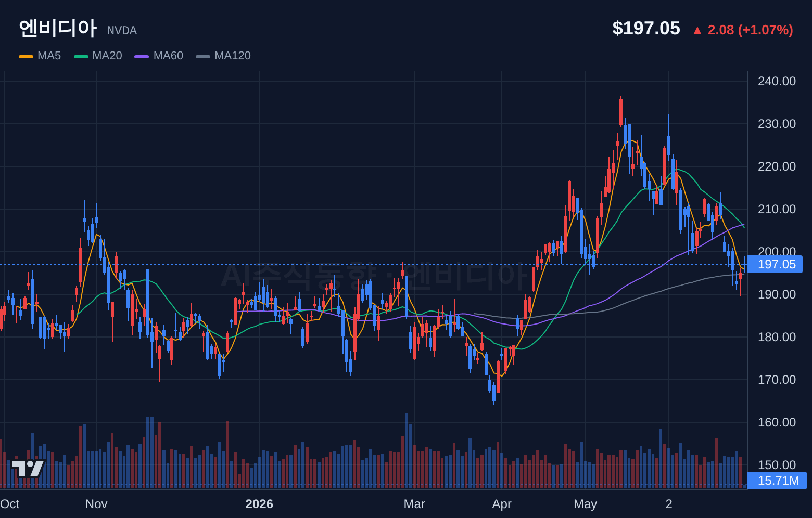Click the 2026 label on time axis
The image size is (812, 518).
click(x=259, y=504)
